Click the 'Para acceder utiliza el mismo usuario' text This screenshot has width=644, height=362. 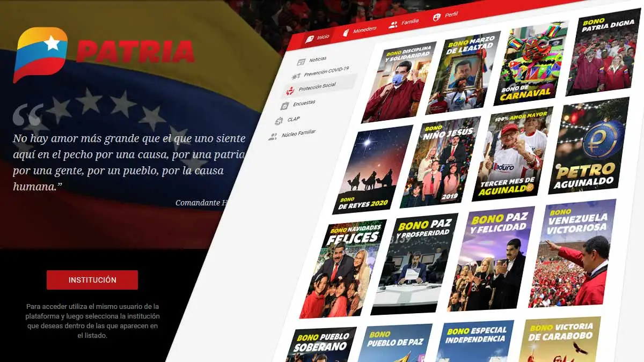[x=92, y=321]
